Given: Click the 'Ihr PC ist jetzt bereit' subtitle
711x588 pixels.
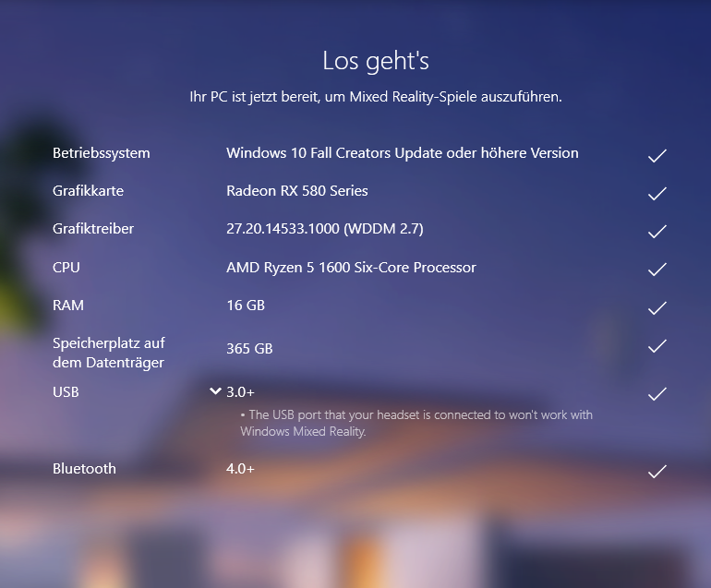Looking at the screenshot, I should [376, 97].
